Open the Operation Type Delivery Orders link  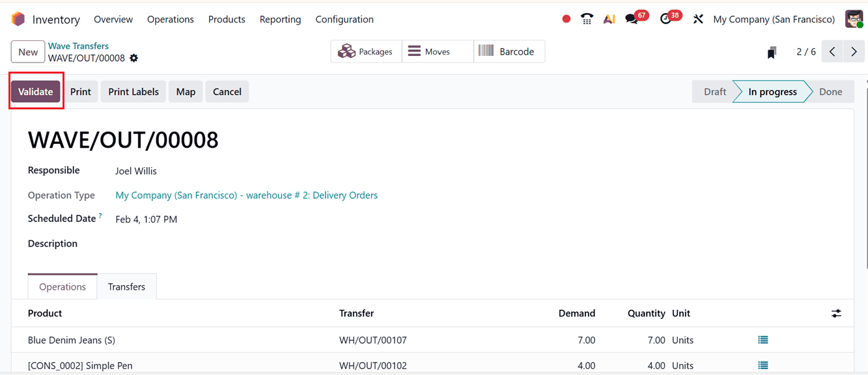[x=246, y=195]
